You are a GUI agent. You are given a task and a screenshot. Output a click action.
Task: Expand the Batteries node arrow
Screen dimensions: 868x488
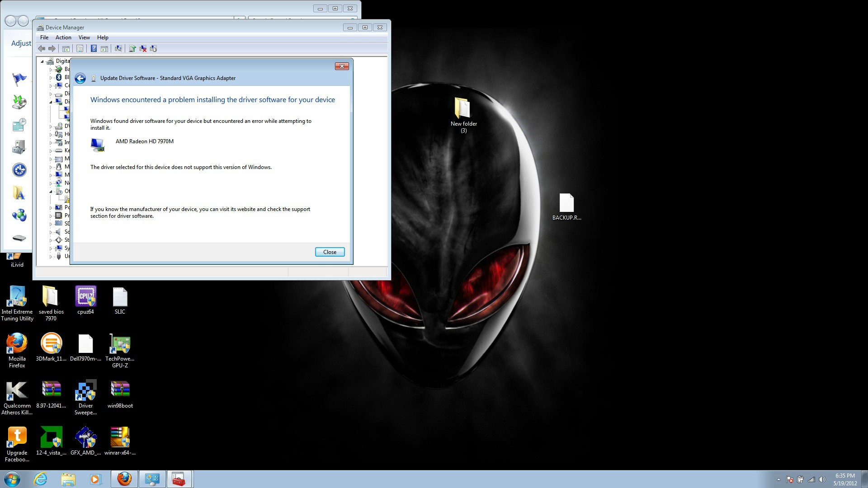click(x=51, y=70)
